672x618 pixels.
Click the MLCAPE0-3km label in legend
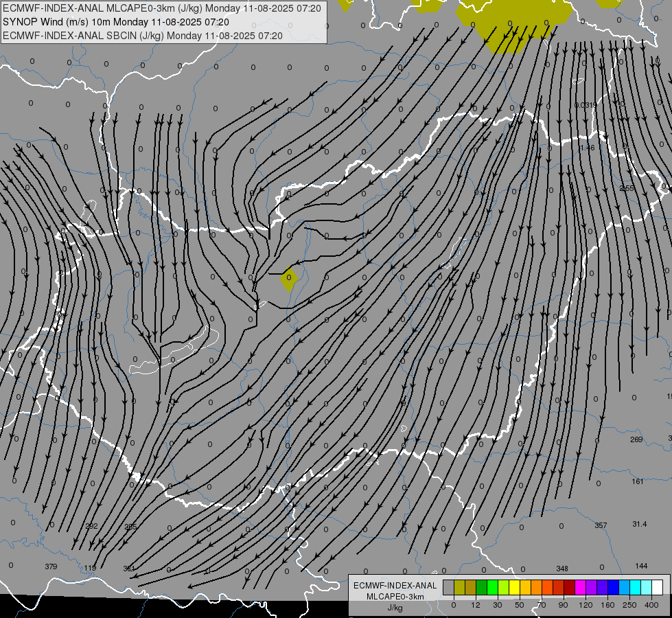click(x=395, y=597)
